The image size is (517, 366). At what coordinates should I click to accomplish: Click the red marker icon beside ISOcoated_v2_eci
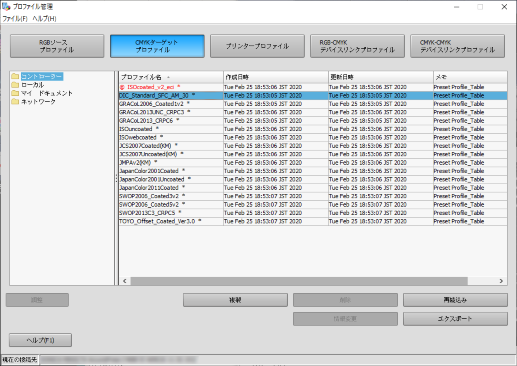pyautogui.click(x=122, y=87)
